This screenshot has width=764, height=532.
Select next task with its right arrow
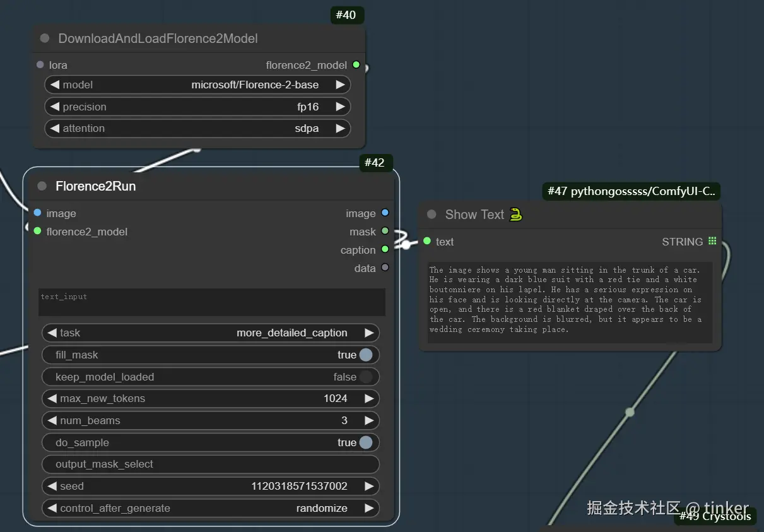point(369,333)
